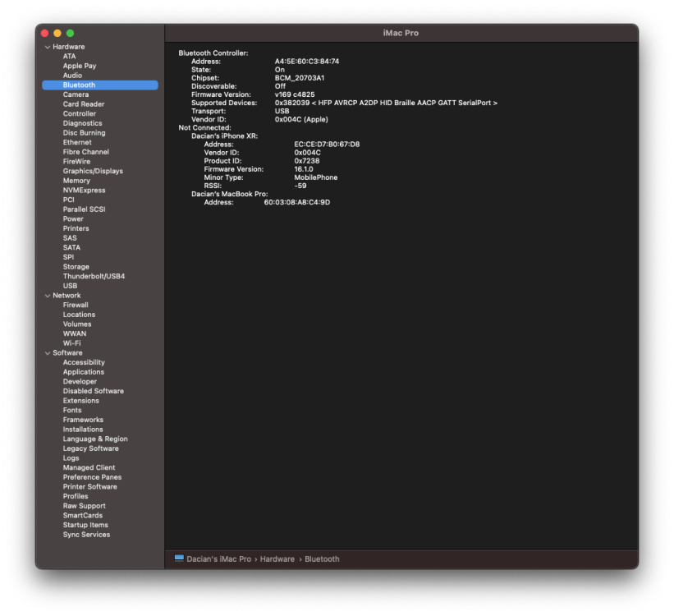Open Volumes network entry

coord(77,324)
